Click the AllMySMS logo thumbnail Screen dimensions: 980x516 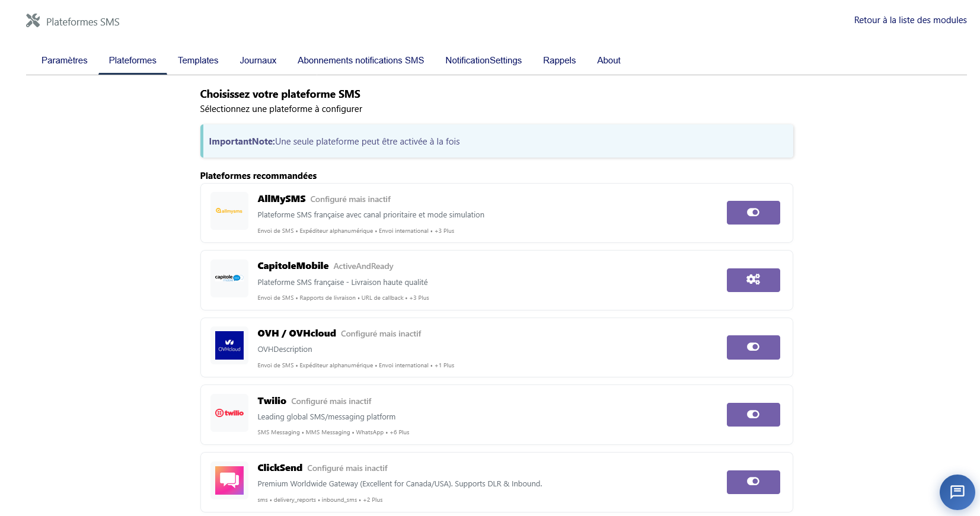(229, 211)
